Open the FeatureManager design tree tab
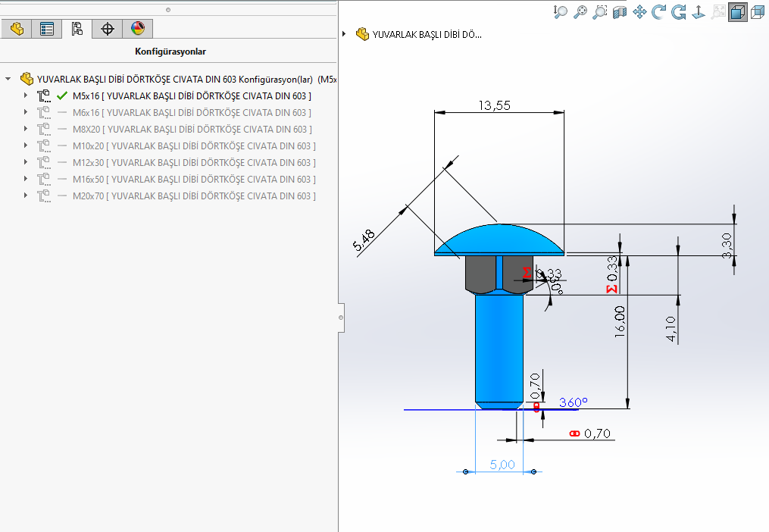 click(17, 29)
